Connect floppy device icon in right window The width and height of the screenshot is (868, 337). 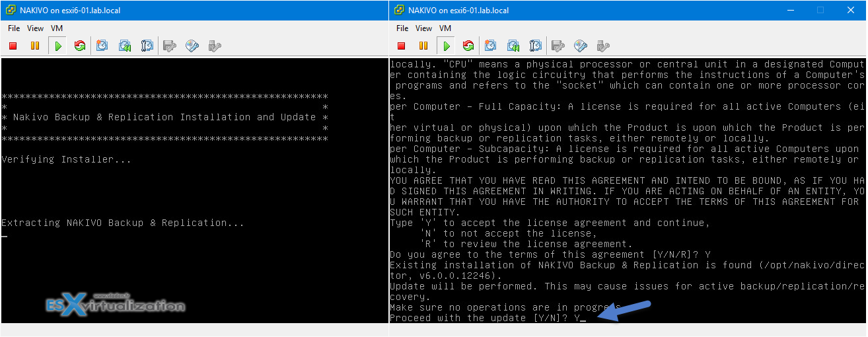(558, 46)
